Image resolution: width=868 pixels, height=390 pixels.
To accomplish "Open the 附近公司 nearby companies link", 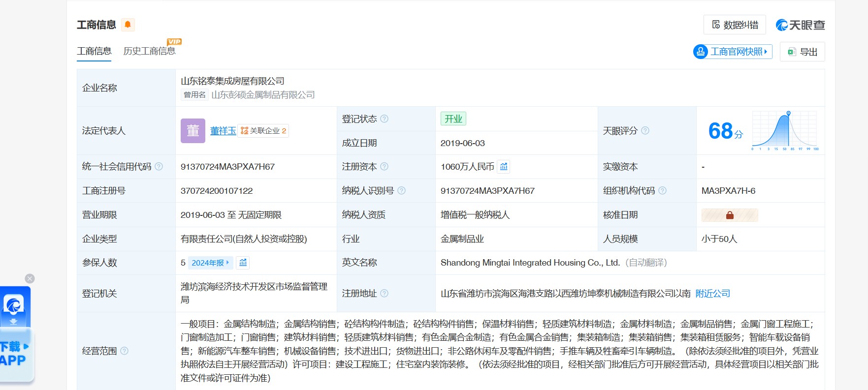I will click(712, 294).
